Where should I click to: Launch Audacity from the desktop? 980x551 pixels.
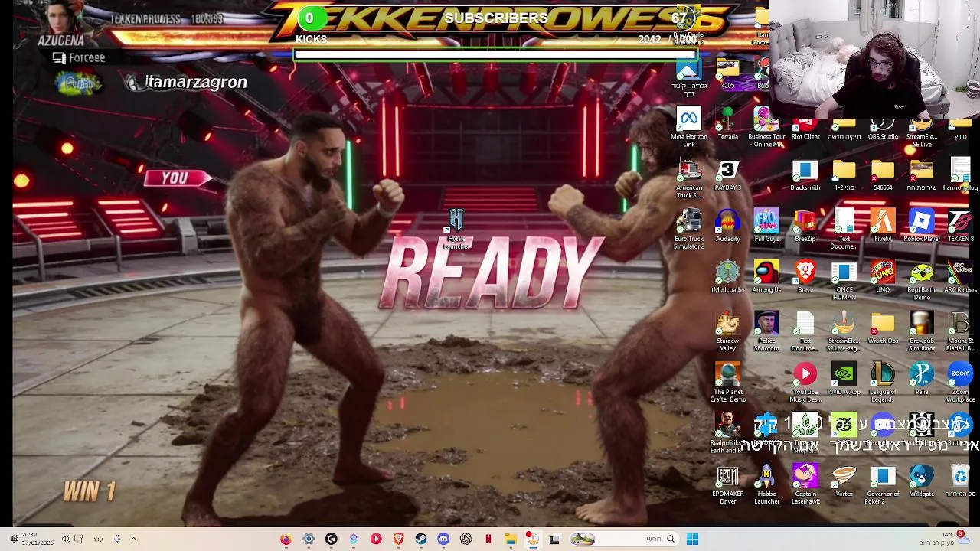pos(727,227)
